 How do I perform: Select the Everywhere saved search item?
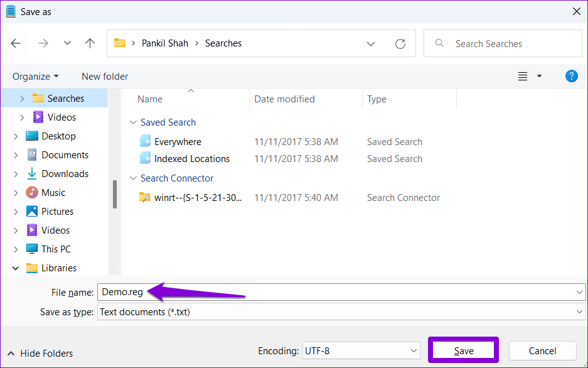coord(178,142)
